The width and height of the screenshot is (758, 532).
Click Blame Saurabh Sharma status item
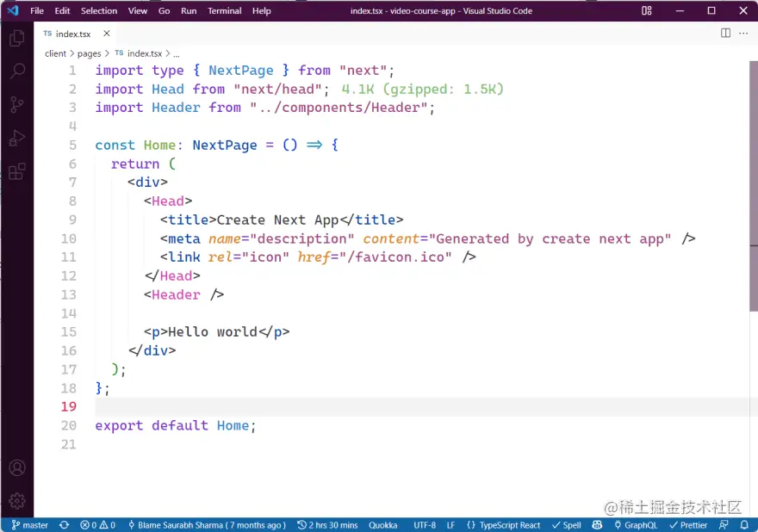pyautogui.click(x=207, y=525)
